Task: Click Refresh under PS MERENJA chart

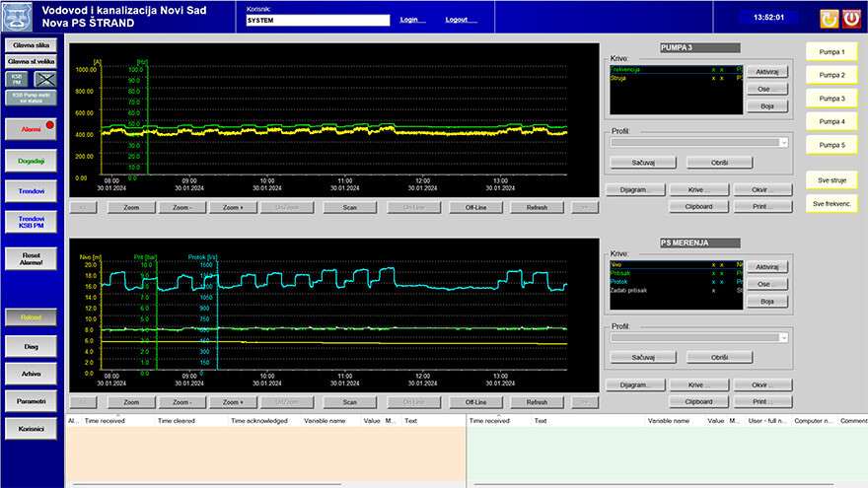Action: (537, 402)
